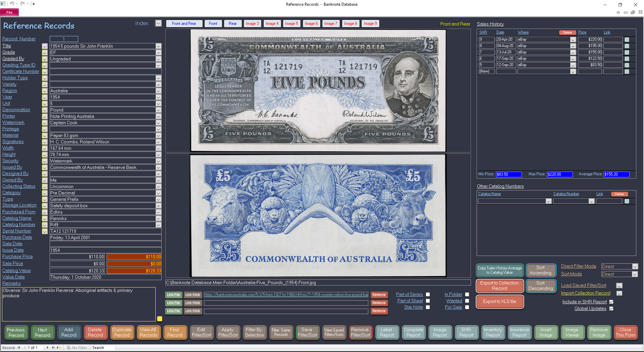Click the Export to XLS file button
Screen dimensions: 644x352
[x=499, y=302]
